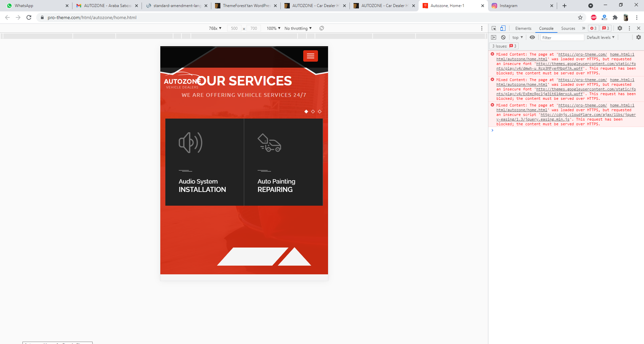Open the red error count badge

[x=593, y=28]
